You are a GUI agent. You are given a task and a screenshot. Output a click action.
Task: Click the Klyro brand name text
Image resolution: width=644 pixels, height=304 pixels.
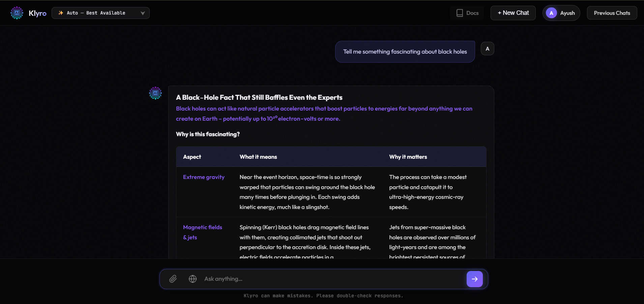(37, 13)
